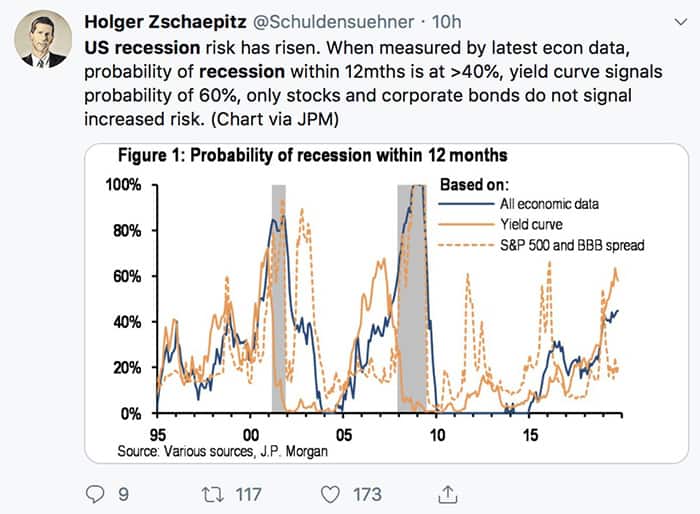Click the share upload icon

tap(449, 493)
